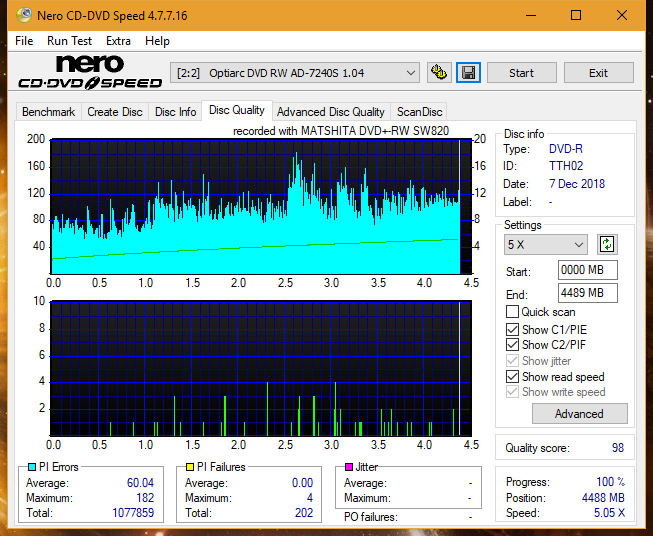Open the Help menu
Screen dimensions: 653x536
coord(157,41)
